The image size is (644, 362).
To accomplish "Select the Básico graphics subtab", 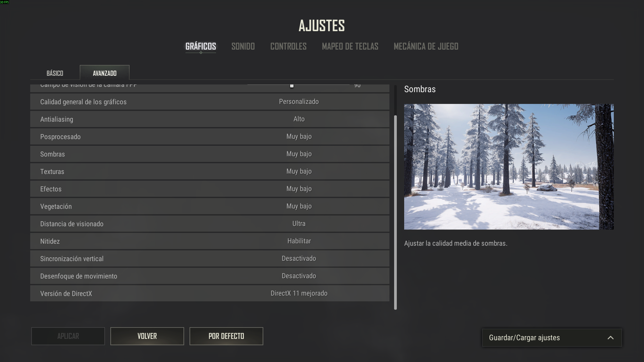I will (x=55, y=73).
